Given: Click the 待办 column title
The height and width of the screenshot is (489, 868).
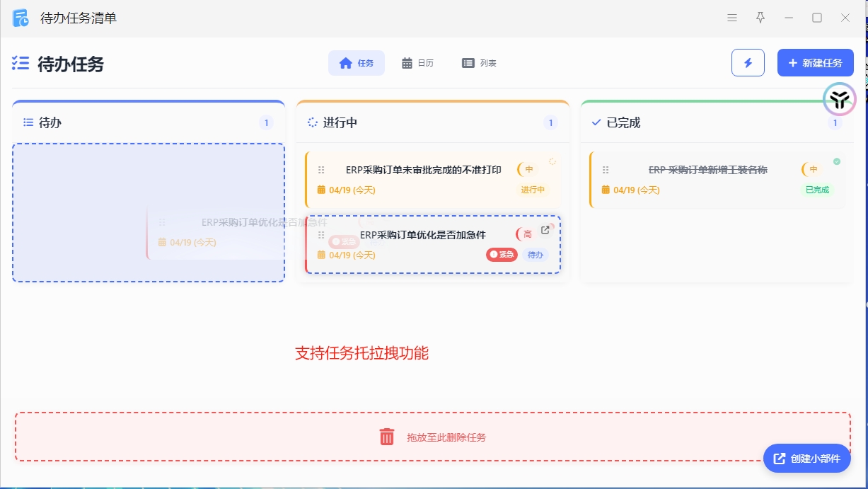Looking at the screenshot, I should (x=50, y=122).
